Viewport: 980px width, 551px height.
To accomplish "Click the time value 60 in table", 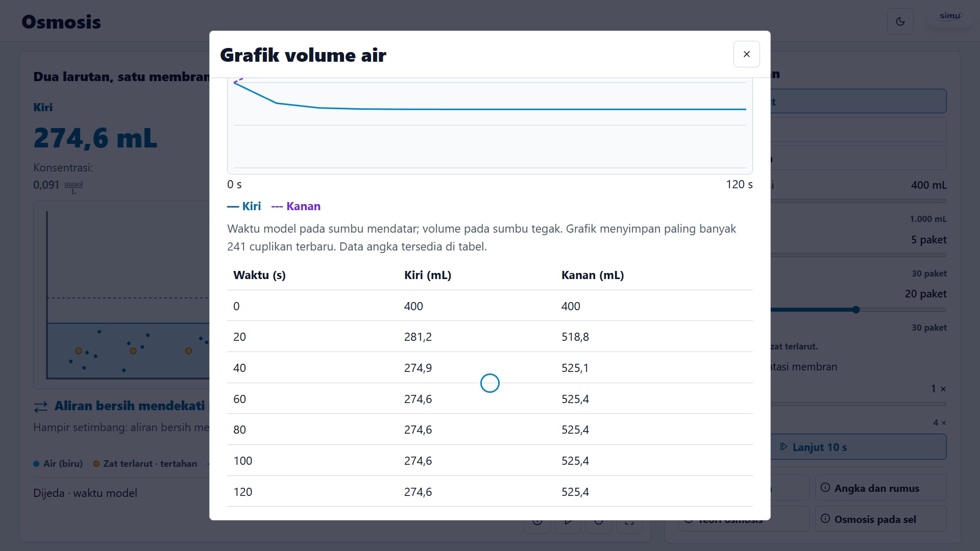I will pyautogui.click(x=239, y=399).
